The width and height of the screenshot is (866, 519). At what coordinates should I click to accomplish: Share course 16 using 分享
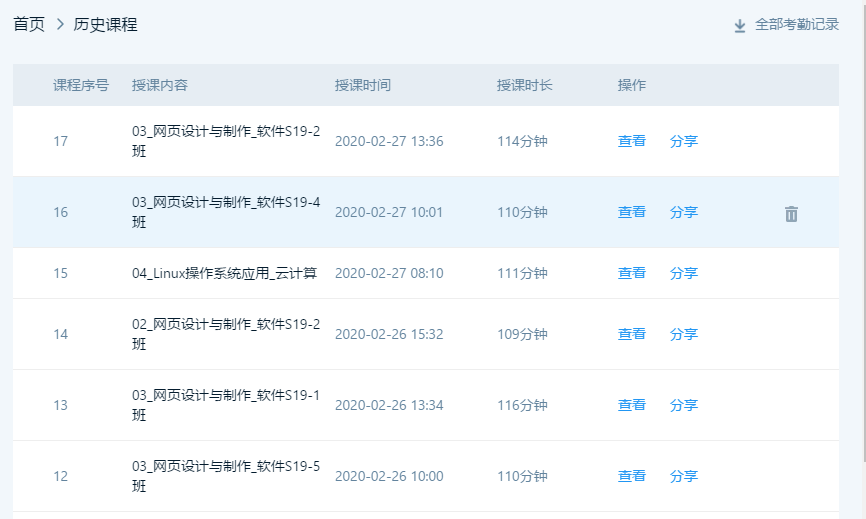coord(683,212)
